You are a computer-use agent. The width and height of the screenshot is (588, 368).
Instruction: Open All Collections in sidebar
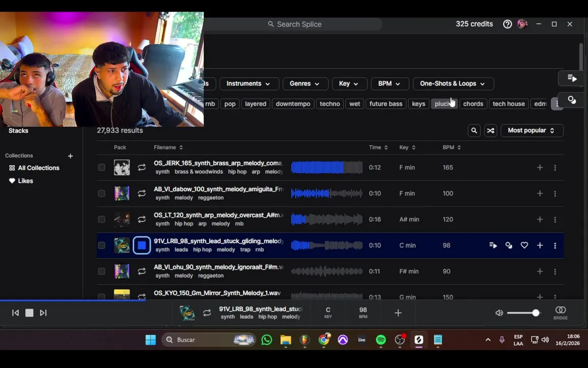coord(35,168)
